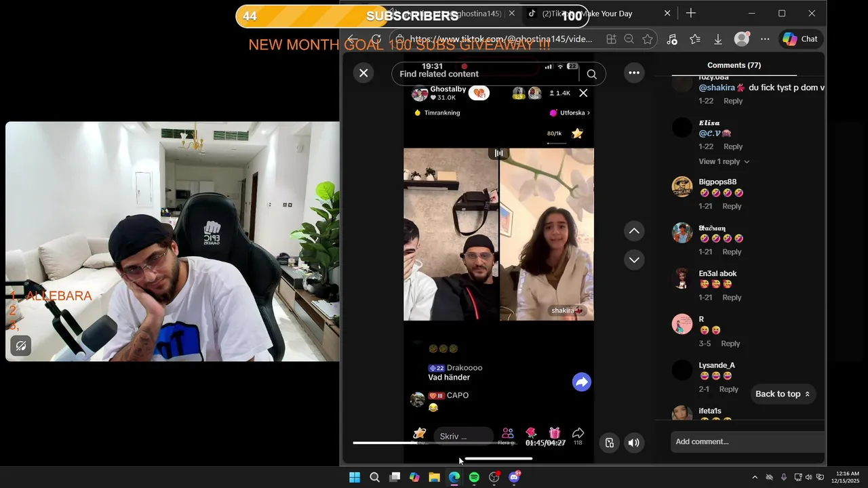Expand hidden system tray icons chevron

point(755,477)
